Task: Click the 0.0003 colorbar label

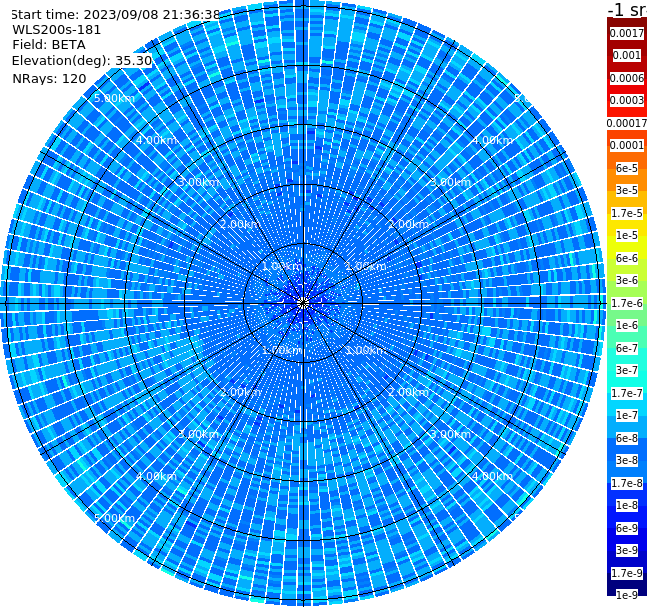Action: point(627,100)
